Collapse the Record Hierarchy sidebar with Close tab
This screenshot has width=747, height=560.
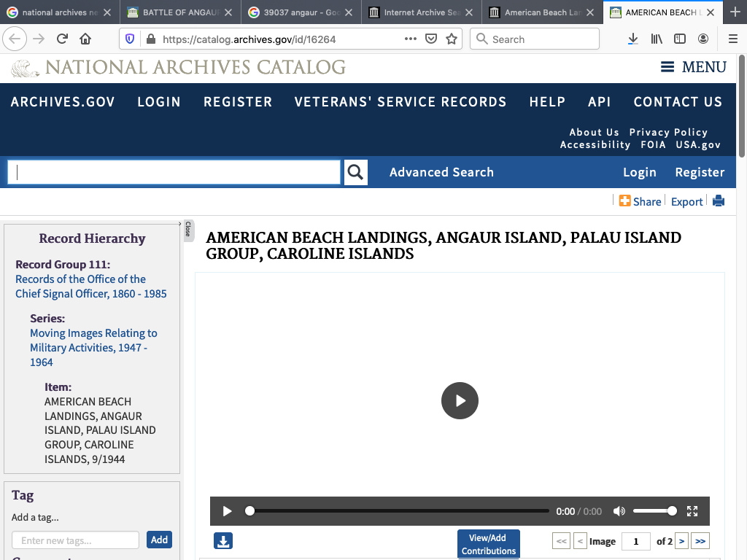[x=187, y=229]
